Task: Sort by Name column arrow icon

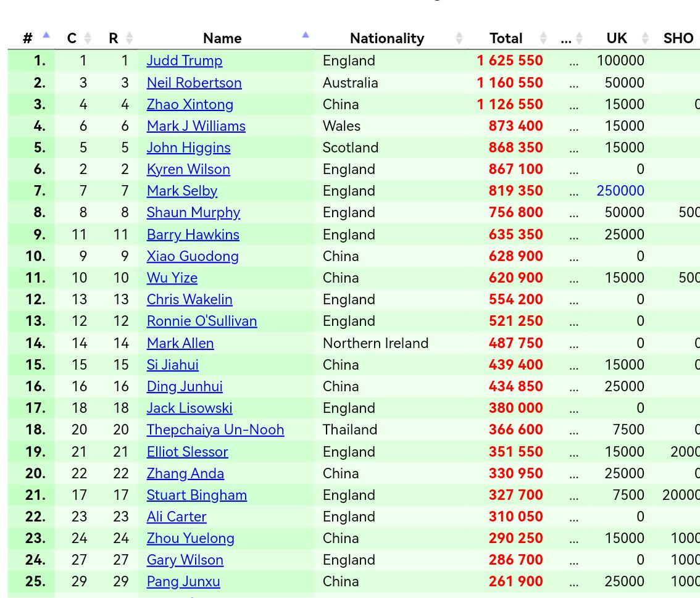Action: point(306,35)
